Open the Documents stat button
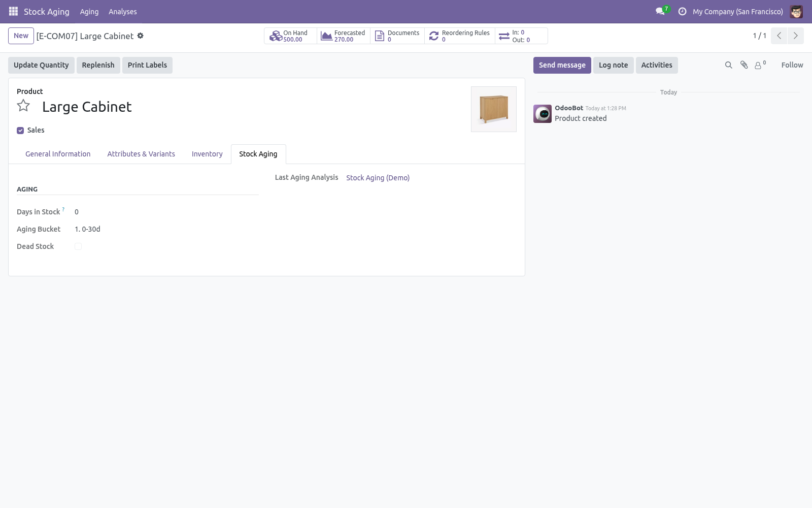The width and height of the screenshot is (812, 508). tap(397, 36)
